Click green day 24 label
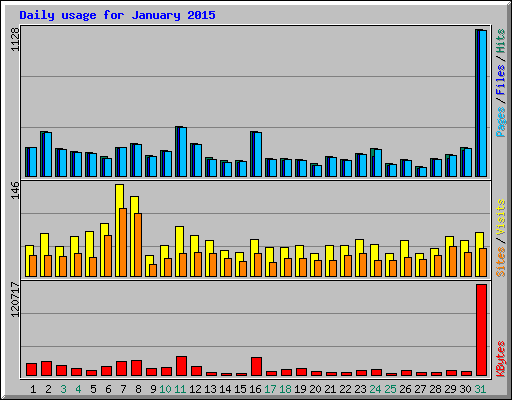 [375, 389]
